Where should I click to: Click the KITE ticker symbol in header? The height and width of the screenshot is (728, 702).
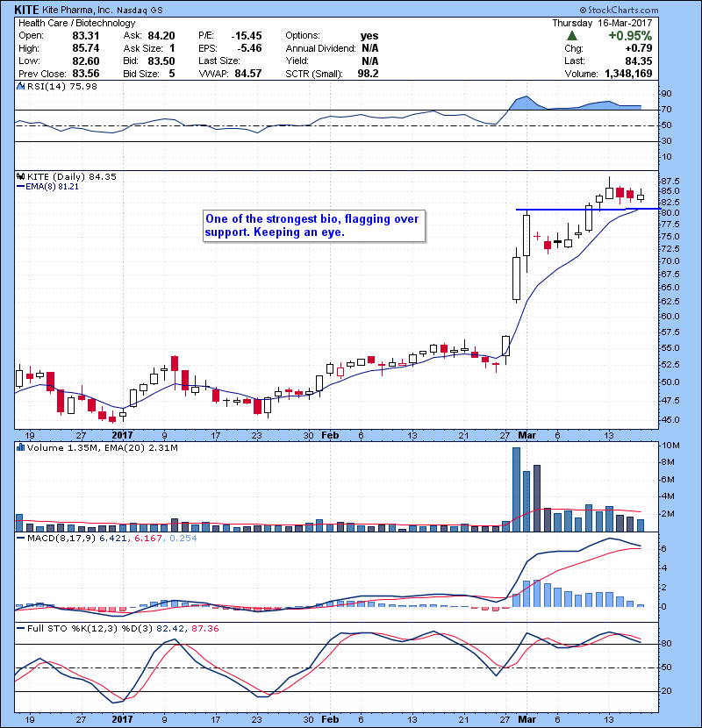pos(26,10)
